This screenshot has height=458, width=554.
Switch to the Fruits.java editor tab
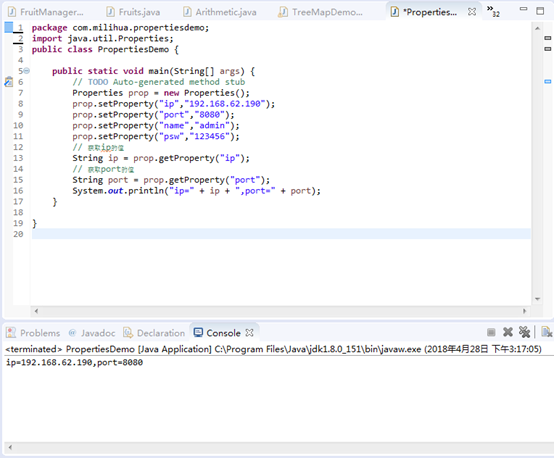(134, 12)
